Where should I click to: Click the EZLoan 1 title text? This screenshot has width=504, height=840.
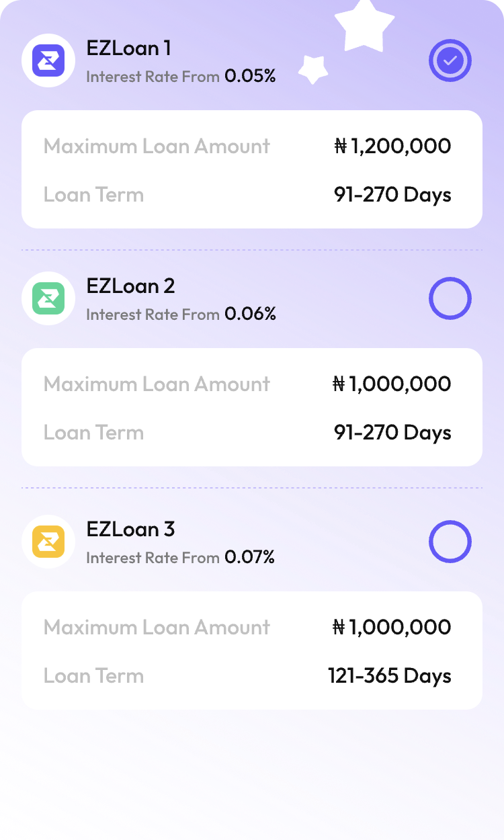pyautogui.click(x=129, y=48)
